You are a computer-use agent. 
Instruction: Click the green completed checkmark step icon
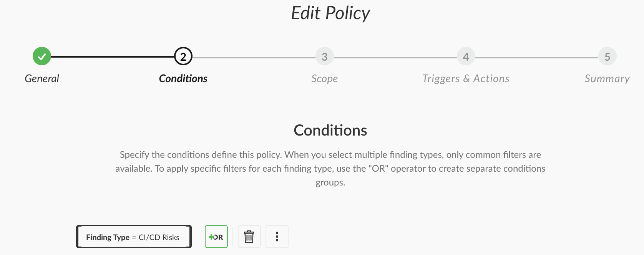tap(42, 56)
